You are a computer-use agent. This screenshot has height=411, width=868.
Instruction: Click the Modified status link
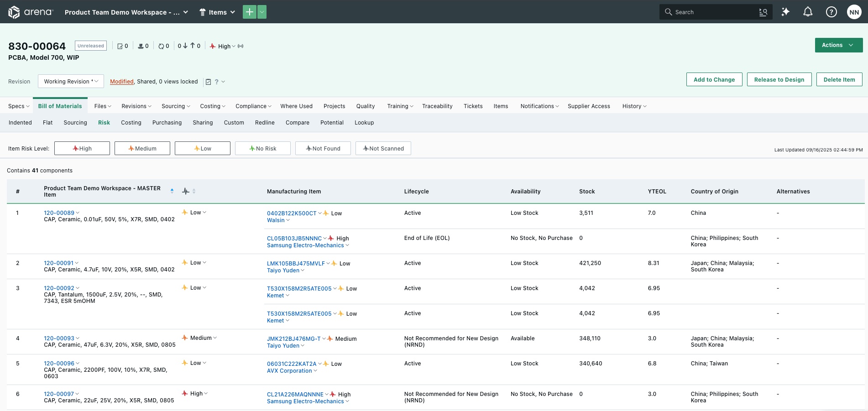(122, 82)
